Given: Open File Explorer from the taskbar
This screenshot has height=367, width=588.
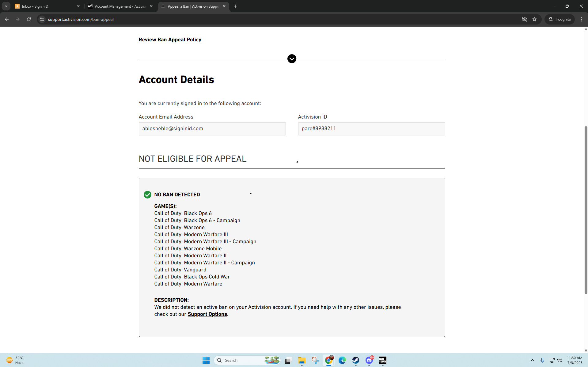Looking at the screenshot, I should (302, 360).
